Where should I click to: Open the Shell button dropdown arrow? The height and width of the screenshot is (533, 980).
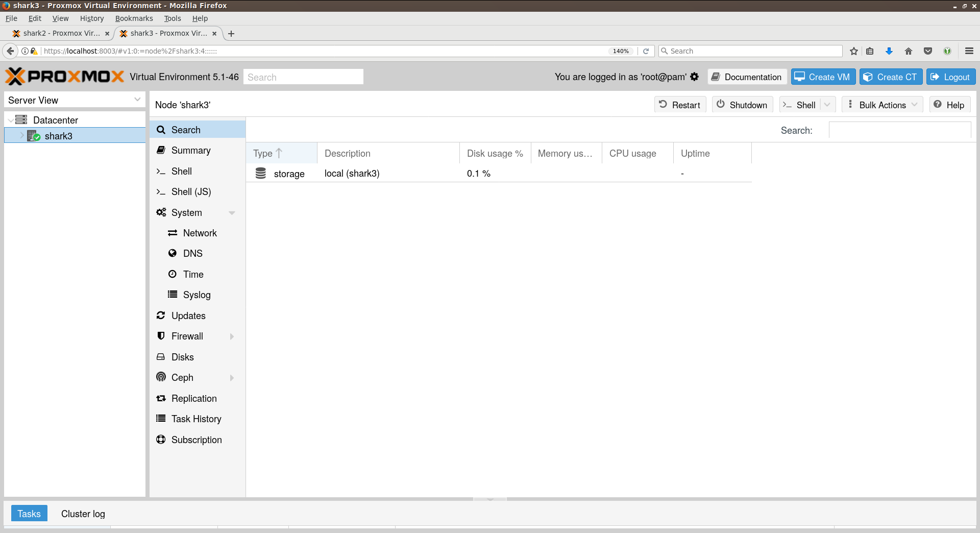click(827, 105)
